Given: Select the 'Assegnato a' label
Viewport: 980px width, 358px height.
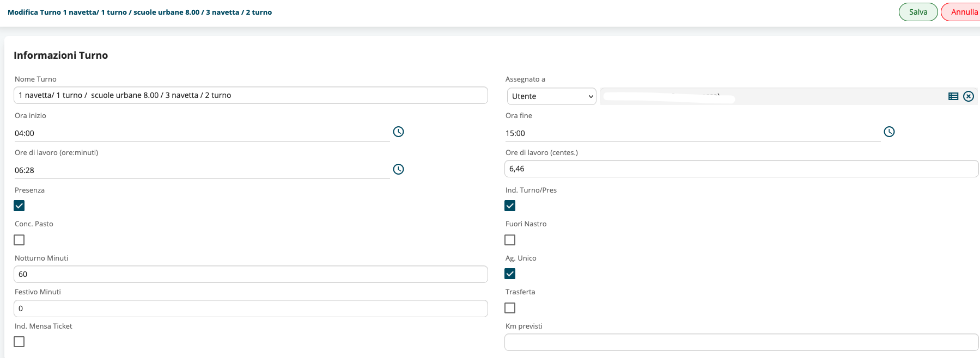Looking at the screenshot, I should pos(525,79).
